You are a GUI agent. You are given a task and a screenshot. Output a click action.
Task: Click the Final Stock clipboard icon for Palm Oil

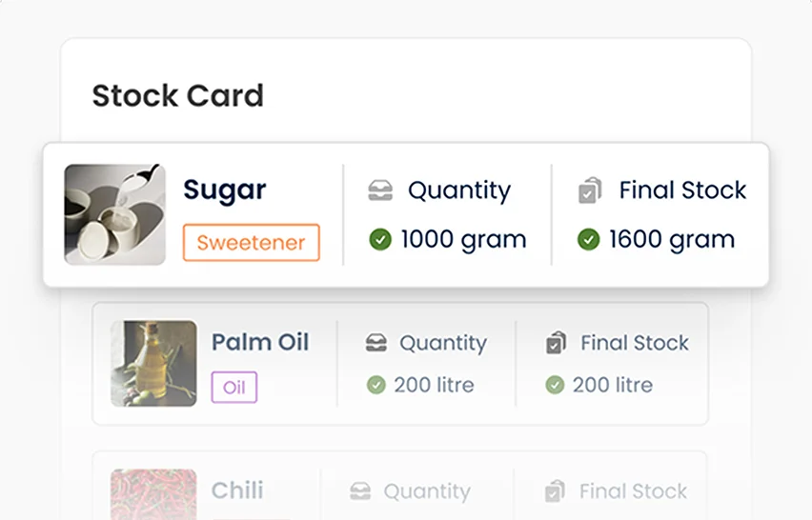click(x=557, y=343)
